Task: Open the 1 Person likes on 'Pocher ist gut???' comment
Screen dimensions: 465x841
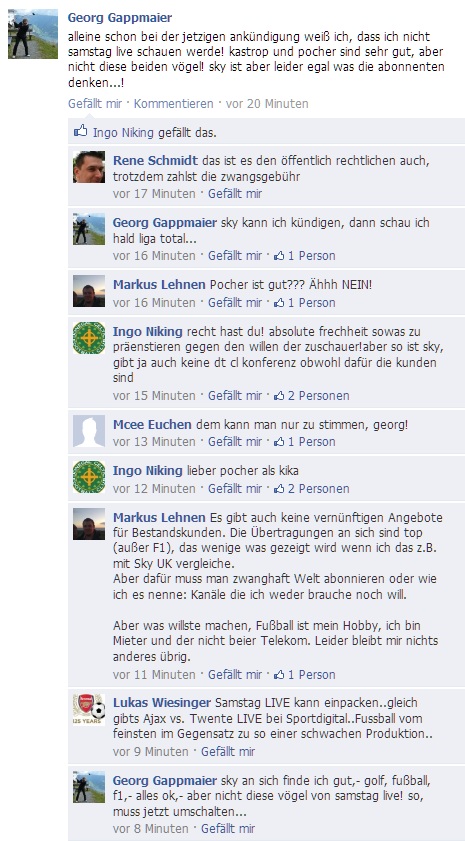Action: (x=305, y=303)
